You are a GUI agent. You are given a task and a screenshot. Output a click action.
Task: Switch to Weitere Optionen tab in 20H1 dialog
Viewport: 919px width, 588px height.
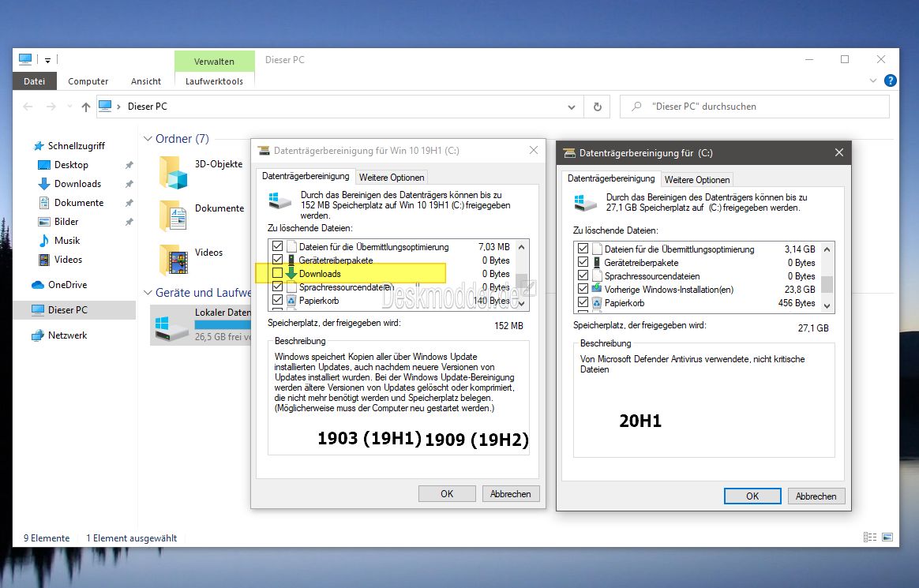[x=697, y=180]
